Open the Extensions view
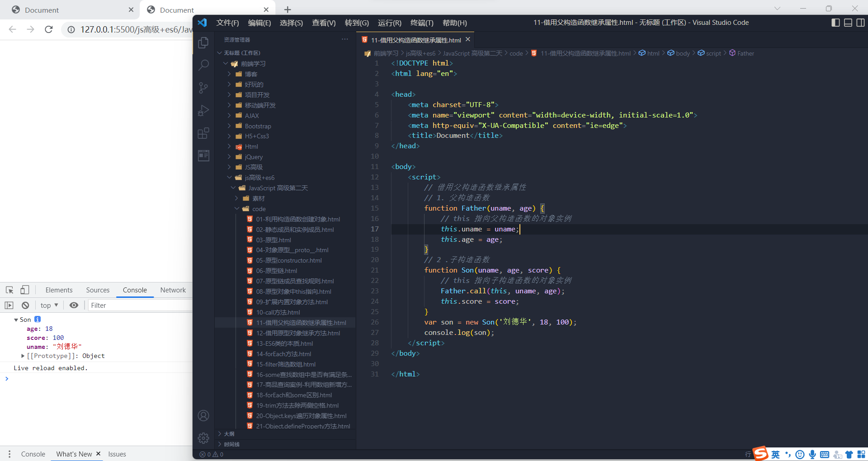 pos(203,133)
